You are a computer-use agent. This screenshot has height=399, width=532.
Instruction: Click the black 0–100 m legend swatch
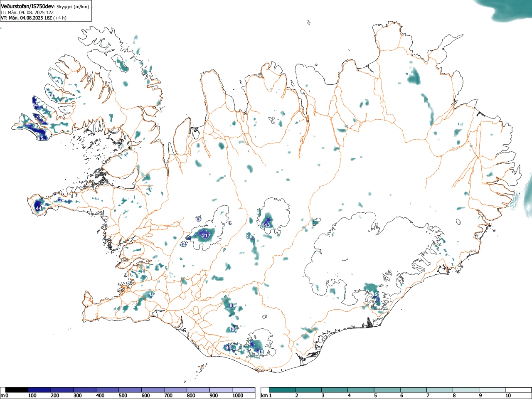click(x=17, y=390)
